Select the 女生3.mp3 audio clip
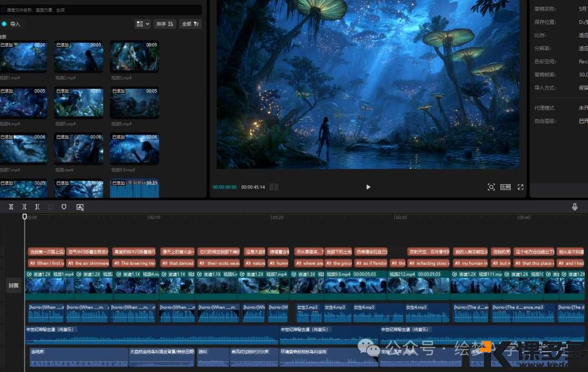This screenshot has height=372, width=588. (x=308, y=313)
